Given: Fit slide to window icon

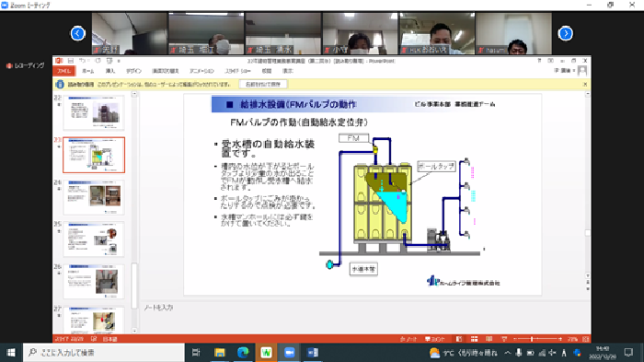Looking at the screenshot, I should [586, 339].
